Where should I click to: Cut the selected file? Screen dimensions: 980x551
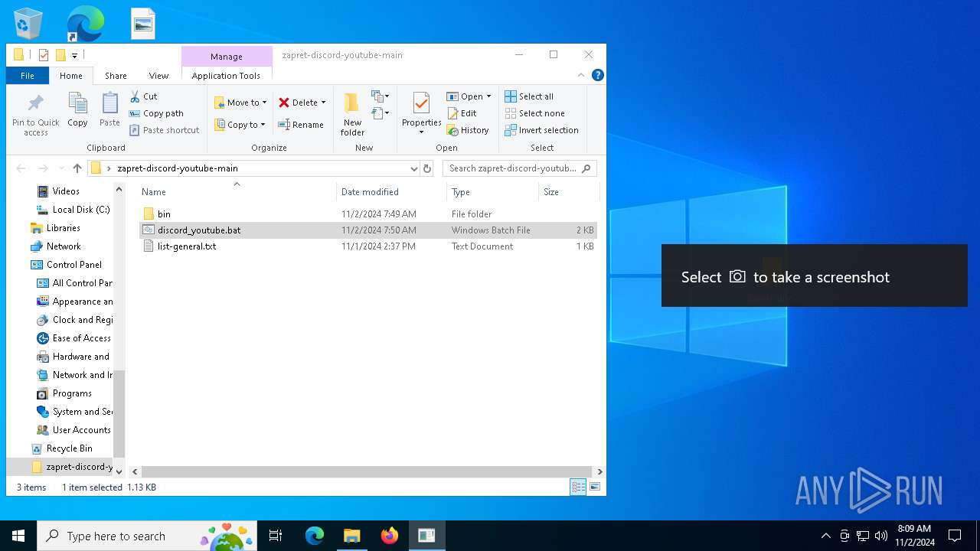[x=143, y=96]
